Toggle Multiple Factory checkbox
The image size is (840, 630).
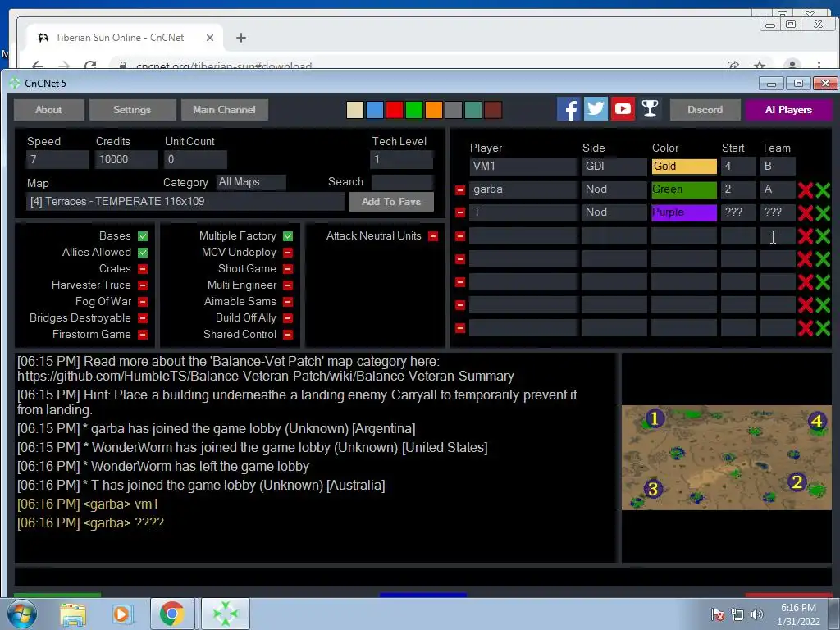[x=288, y=236]
